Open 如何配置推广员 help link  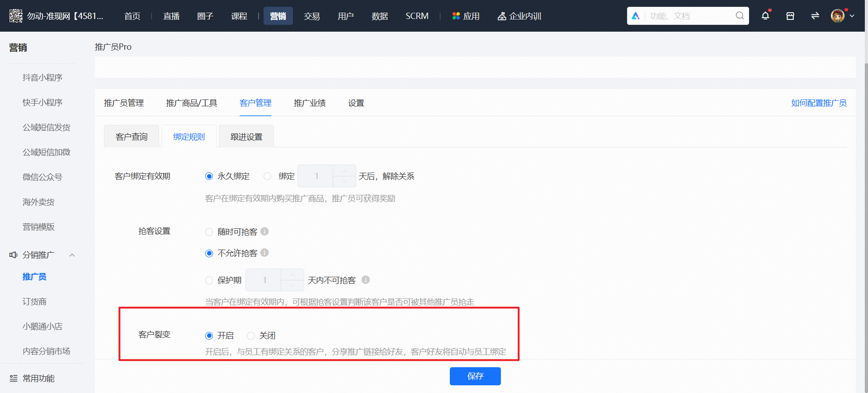[819, 103]
